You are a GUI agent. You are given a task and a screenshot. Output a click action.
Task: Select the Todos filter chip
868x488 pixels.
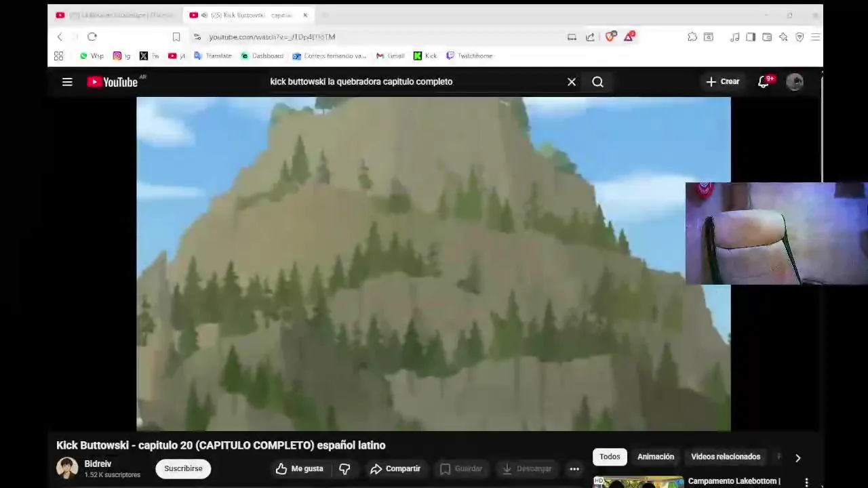tap(610, 457)
